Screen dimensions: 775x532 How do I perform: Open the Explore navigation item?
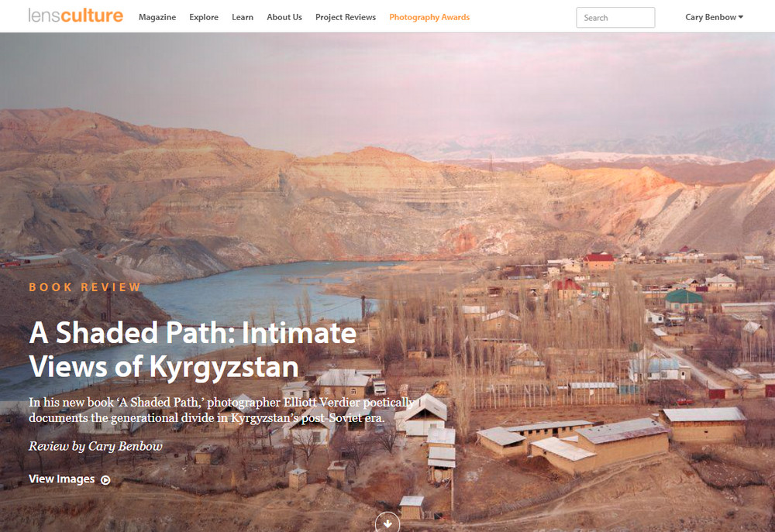pos(204,17)
